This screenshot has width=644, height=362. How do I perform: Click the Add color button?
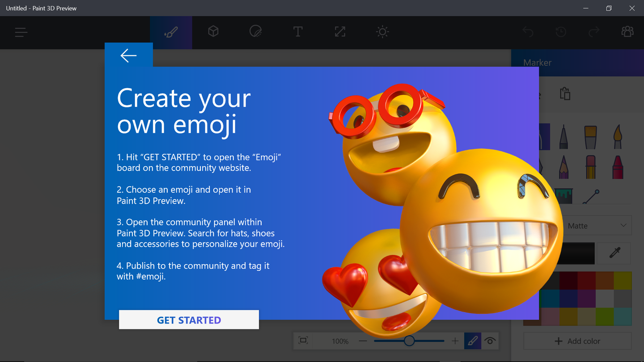coord(577,341)
